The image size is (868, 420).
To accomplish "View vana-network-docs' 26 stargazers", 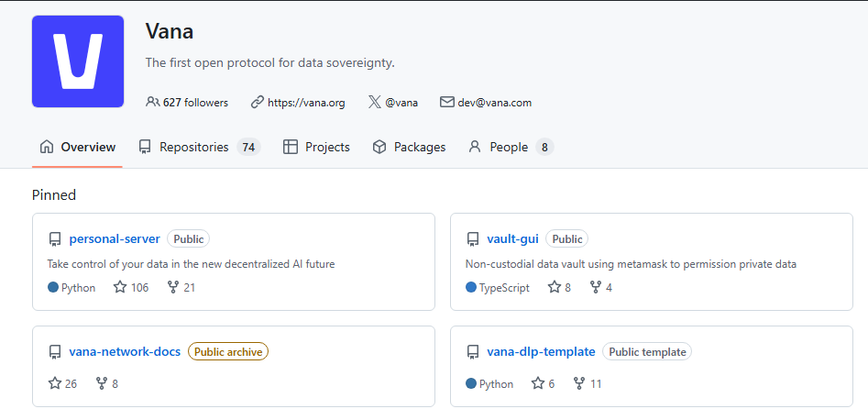I will [x=62, y=383].
